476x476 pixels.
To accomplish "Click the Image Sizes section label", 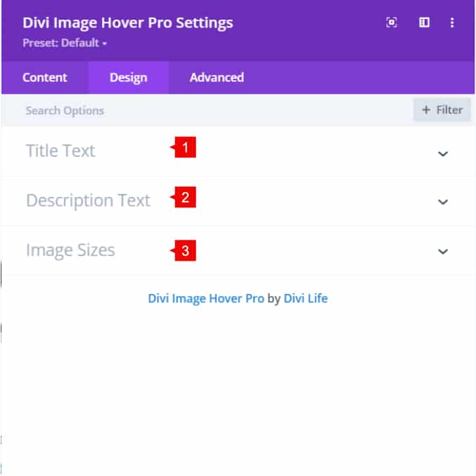I will pyautogui.click(x=70, y=250).
